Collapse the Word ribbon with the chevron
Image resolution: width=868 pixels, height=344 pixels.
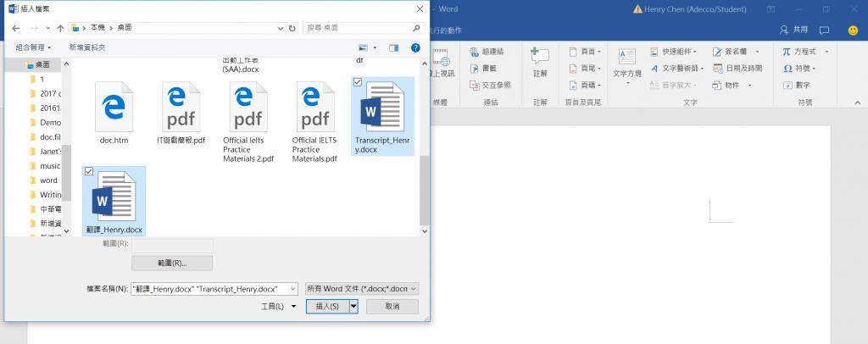[x=858, y=103]
